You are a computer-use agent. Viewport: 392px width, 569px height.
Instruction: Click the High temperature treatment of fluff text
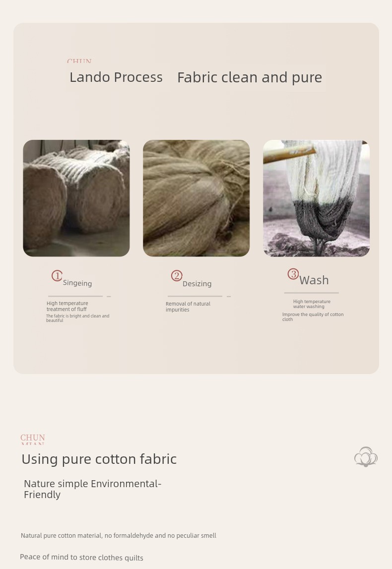click(x=67, y=306)
